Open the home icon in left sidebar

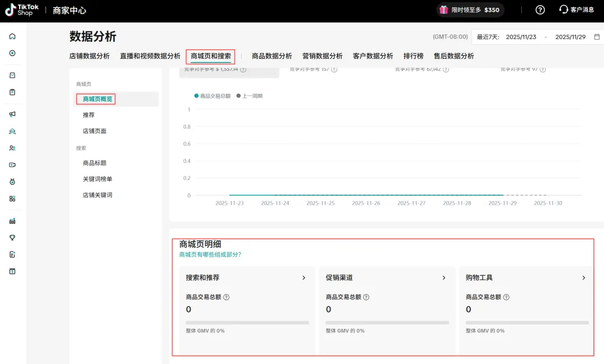(x=12, y=36)
